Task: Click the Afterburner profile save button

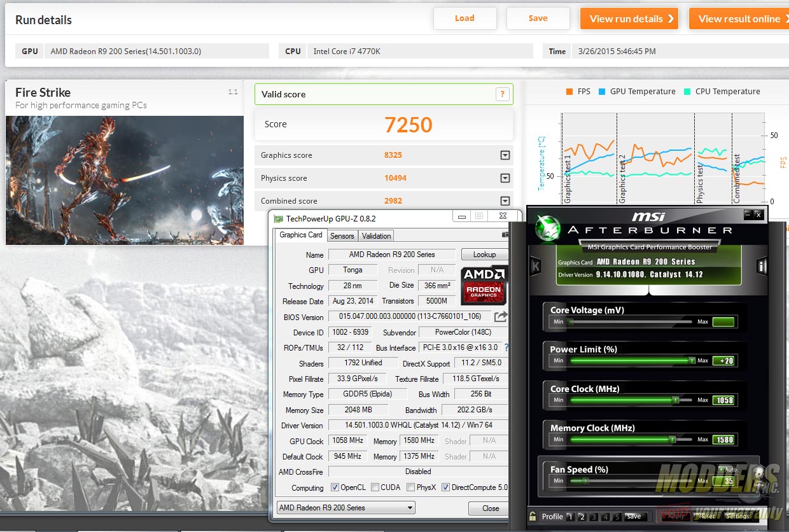Action: click(634, 516)
